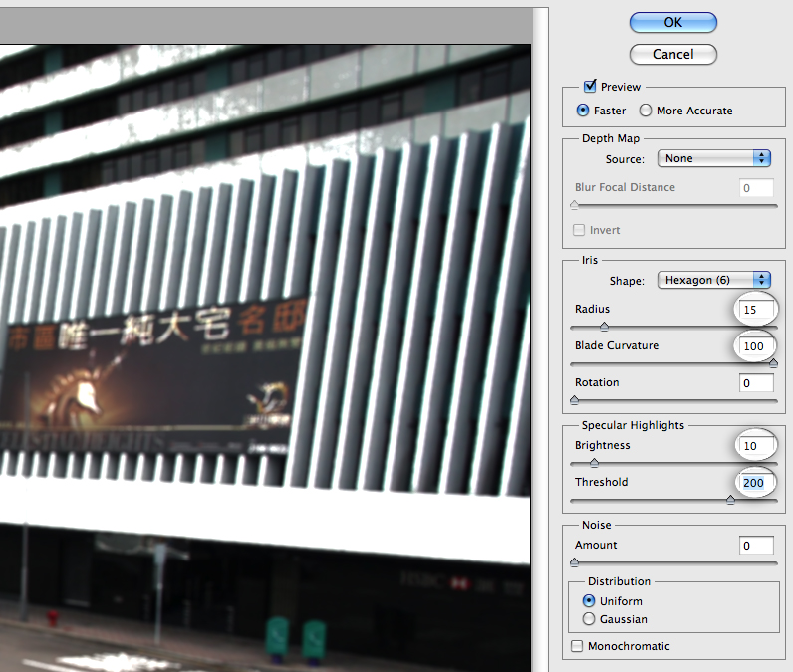Viewport: 793px width, 672px height.
Task: Click the Blade Curvature slider handle
Action: [x=773, y=363]
